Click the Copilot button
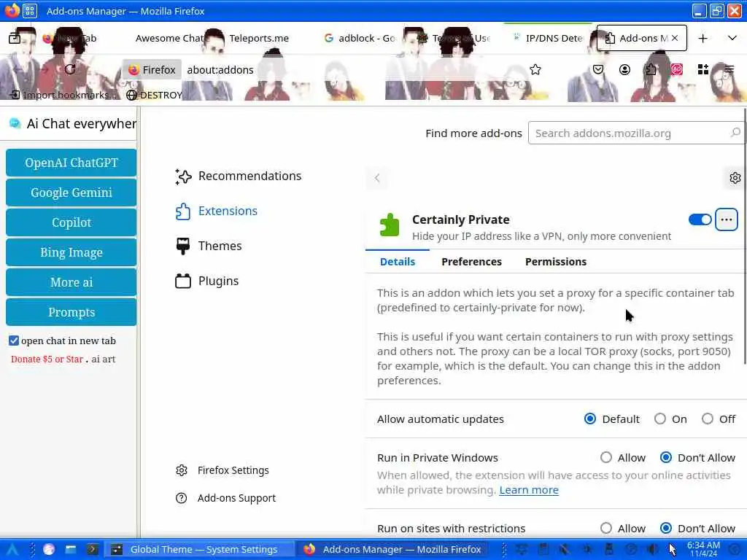 pyautogui.click(x=71, y=222)
